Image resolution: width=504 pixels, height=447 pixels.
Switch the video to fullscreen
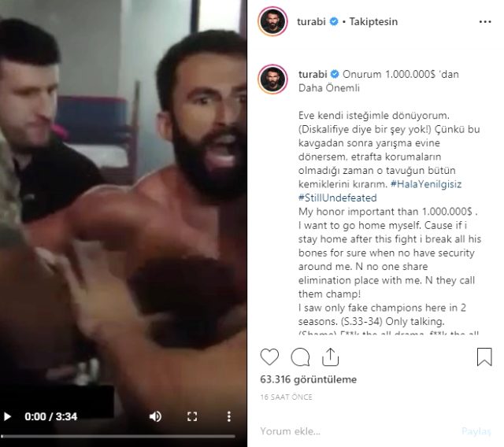(192, 417)
